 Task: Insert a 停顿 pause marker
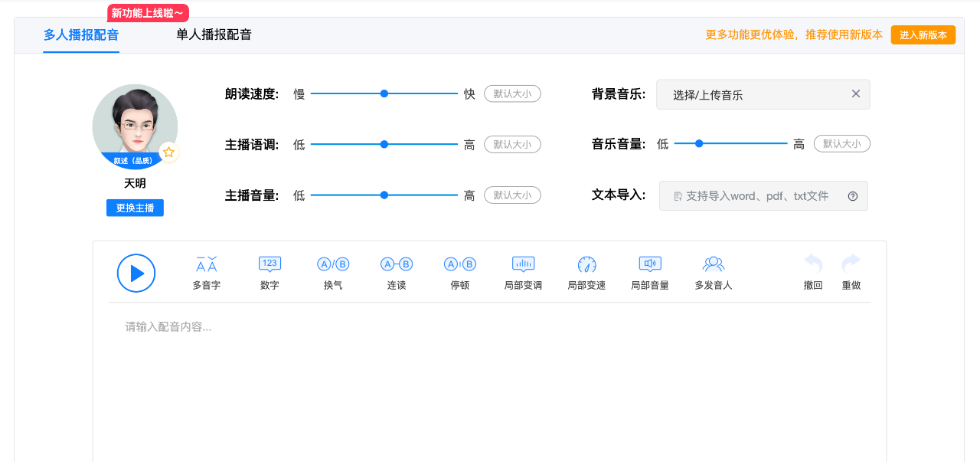point(459,272)
